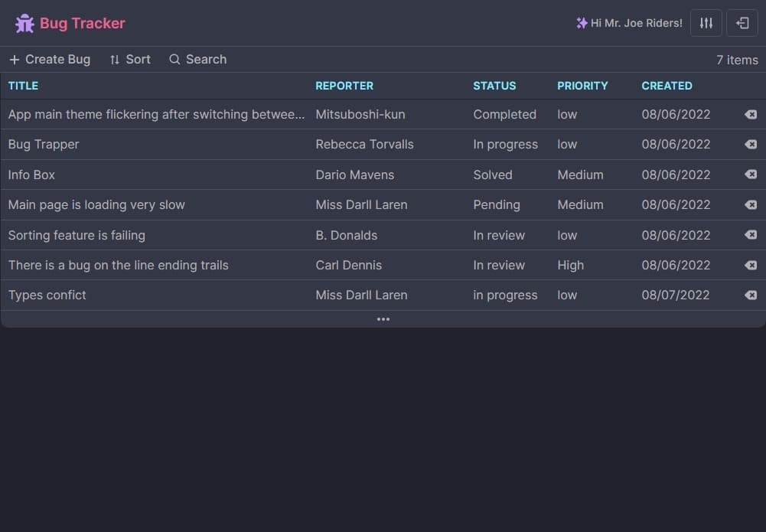Delete the 'Info Box' entry with delete icon
Screen dimensions: 766x532
click(750, 175)
